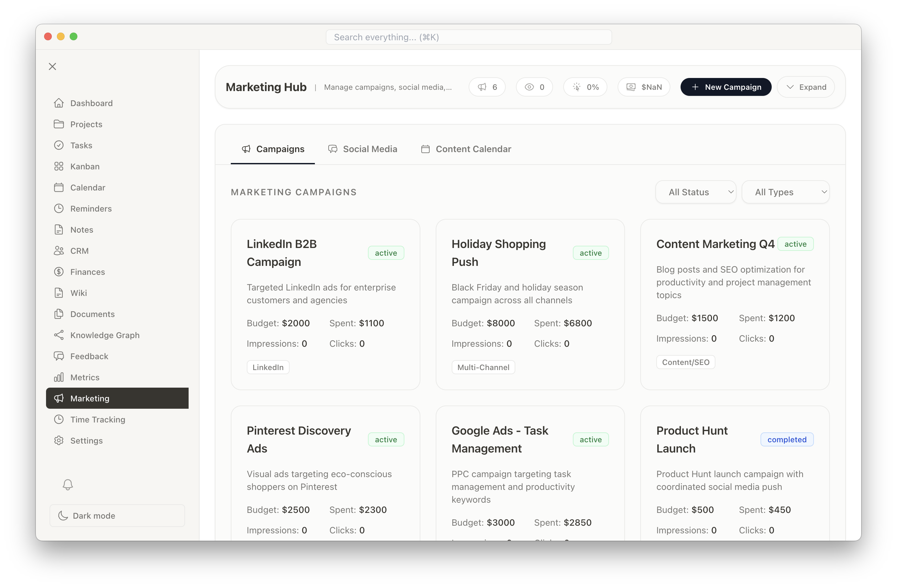This screenshot has width=897, height=588.
Task: Click the Content/SEO type tag
Action: [x=686, y=362]
